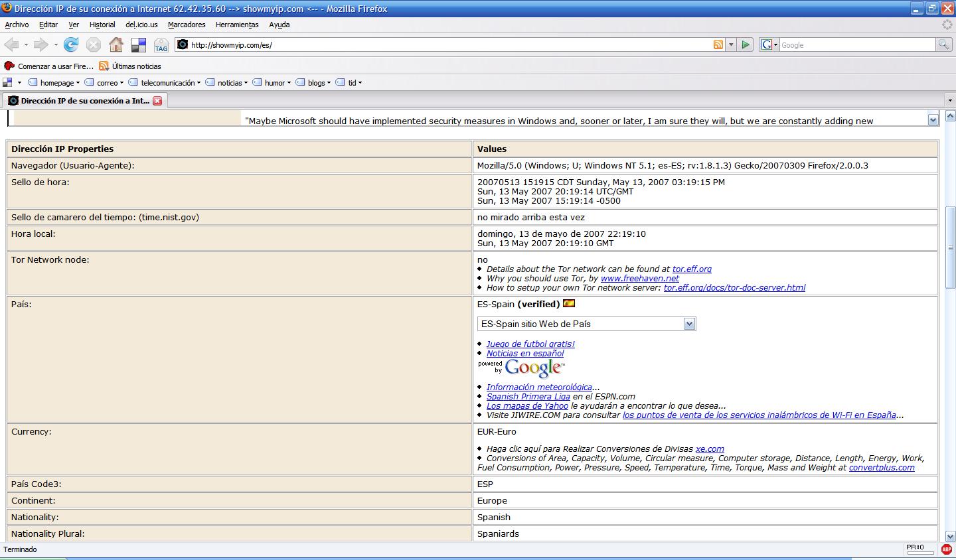Image resolution: width=956 pixels, height=560 pixels.
Task: Click the Reload page icon
Action: click(x=71, y=44)
